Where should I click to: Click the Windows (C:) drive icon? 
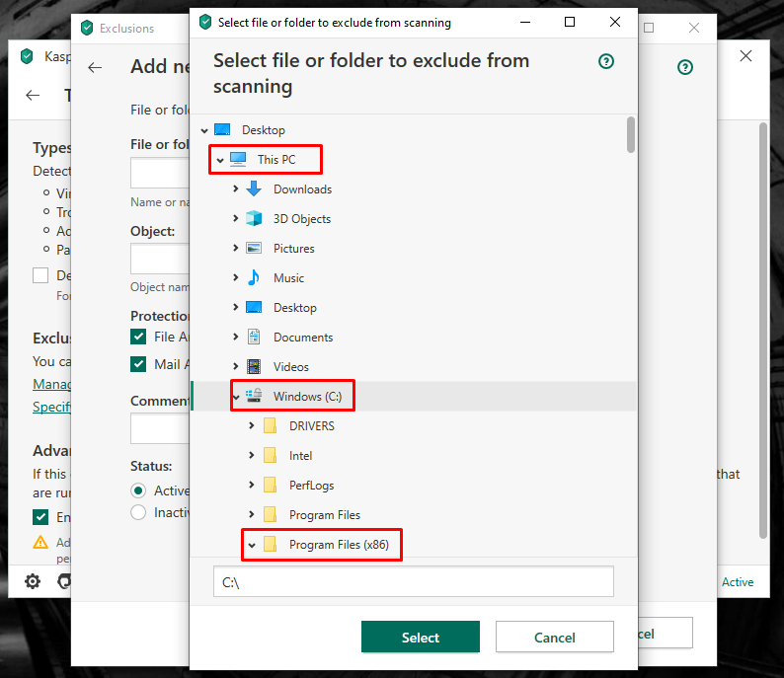(254, 396)
